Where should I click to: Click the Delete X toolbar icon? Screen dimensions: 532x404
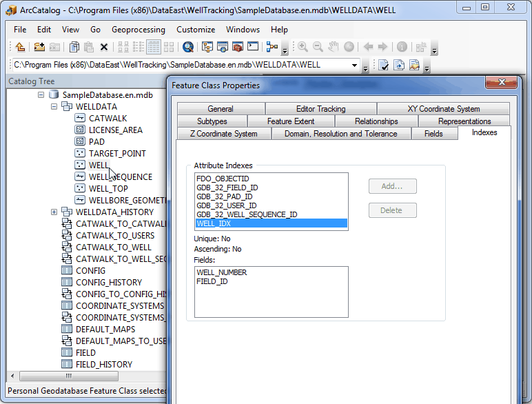pos(104,47)
